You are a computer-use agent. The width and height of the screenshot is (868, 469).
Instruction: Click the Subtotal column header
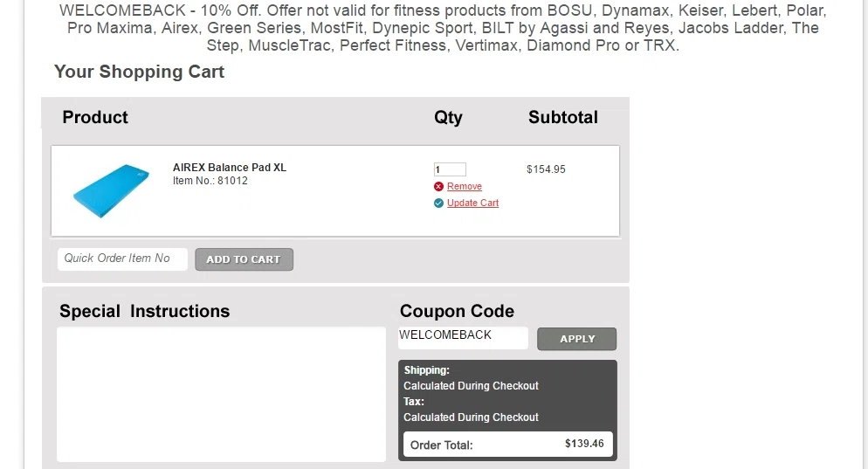pyautogui.click(x=563, y=117)
